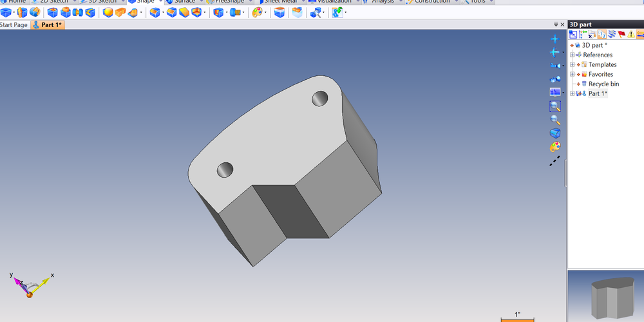
Task: Click the yellow sphere shape icon
Action: [x=108, y=12]
